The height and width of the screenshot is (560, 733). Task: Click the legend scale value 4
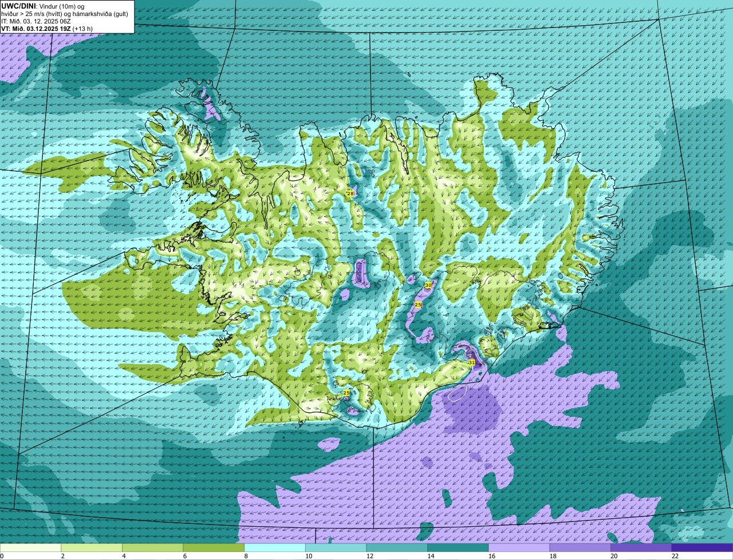click(124, 556)
